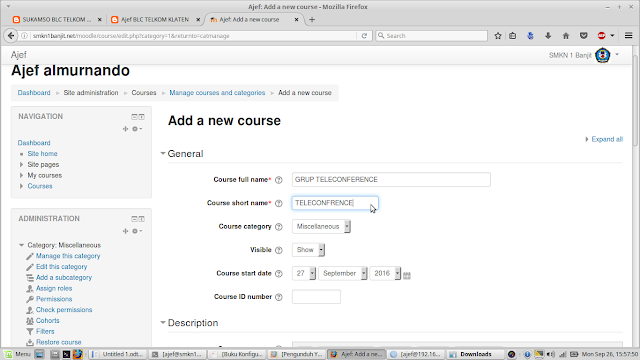The width and height of the screenshot is (640, 360).
Task: Open Cohorts link in Administration
Action: point(47,321)
